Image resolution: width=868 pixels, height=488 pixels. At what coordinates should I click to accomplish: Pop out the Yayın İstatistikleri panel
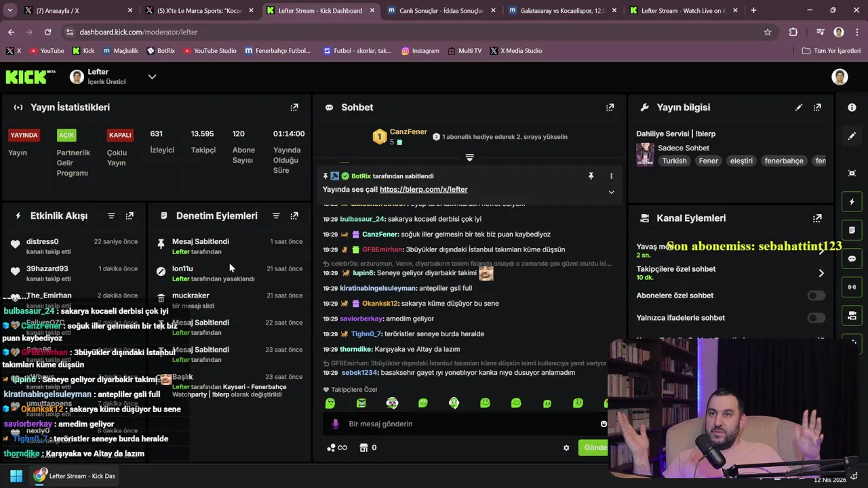pos(294,107)
